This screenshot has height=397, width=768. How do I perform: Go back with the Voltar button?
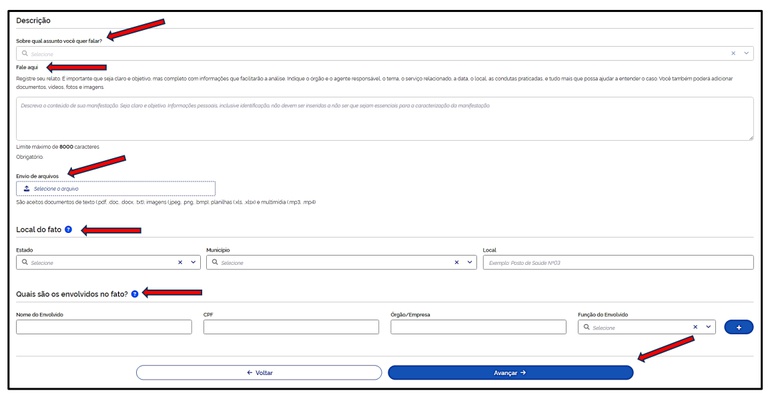pyautogui.click(x=259, y=373)
